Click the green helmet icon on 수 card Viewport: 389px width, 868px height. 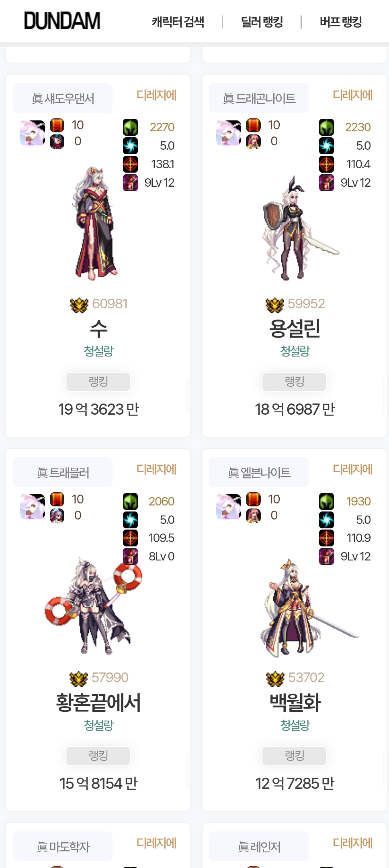130,127
